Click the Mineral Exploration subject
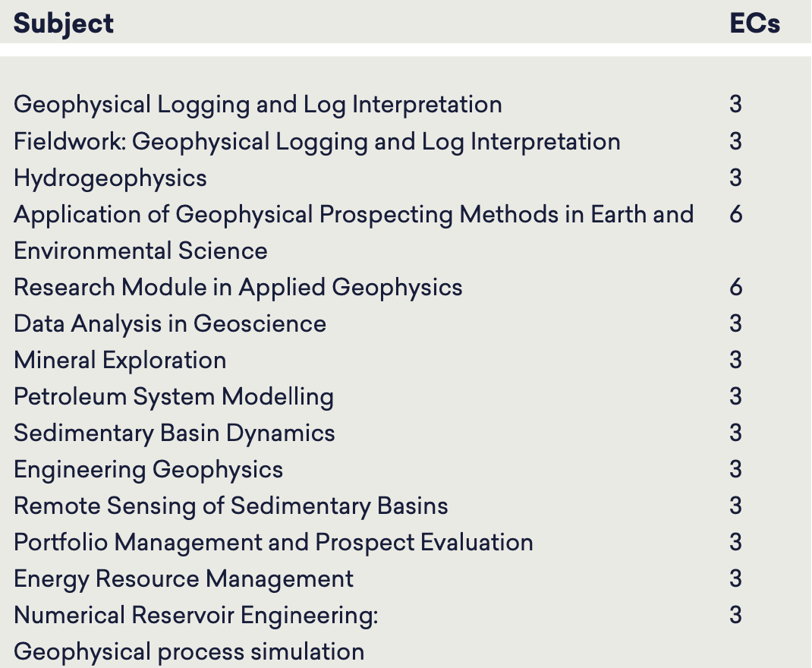 (120, 361)
